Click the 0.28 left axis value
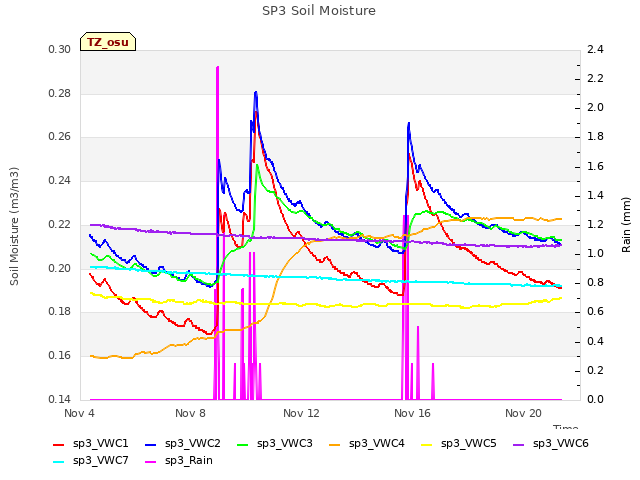The height and width of the screenshot is (480, 640). [x=60, y=93]
